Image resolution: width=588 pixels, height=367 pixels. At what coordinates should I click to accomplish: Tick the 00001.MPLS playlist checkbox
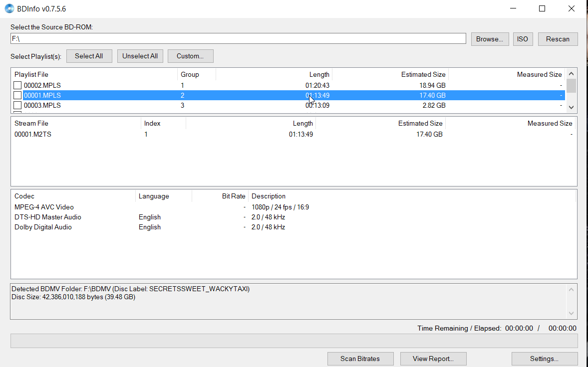coord(17,96)
